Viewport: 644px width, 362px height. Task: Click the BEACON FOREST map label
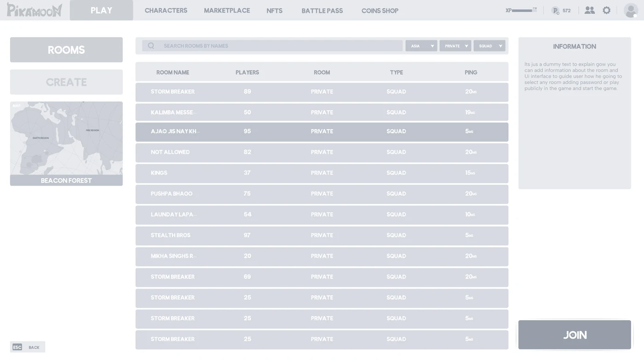(x=66, y=181)
